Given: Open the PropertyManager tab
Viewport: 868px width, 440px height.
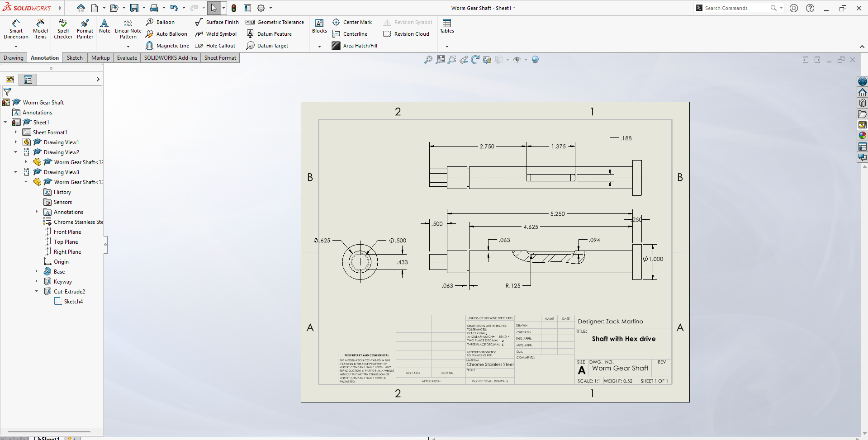Looking at the screenshot, I should (x=28, y=80).
